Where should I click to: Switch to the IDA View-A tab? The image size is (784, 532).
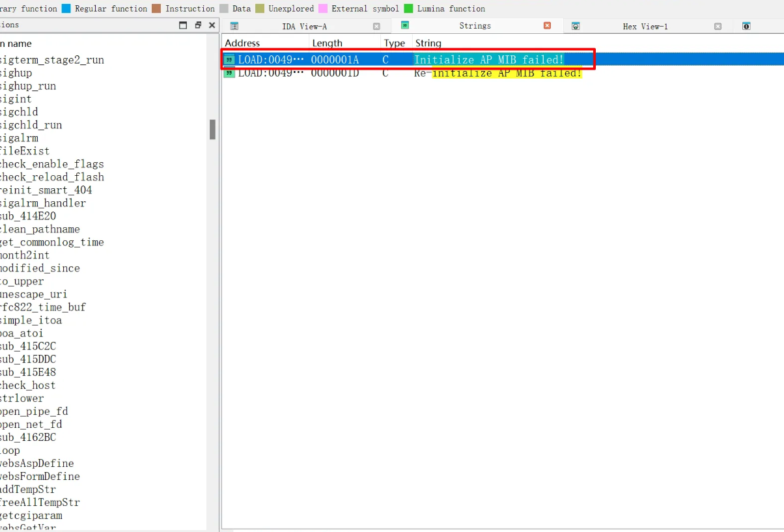coord(305,26)
